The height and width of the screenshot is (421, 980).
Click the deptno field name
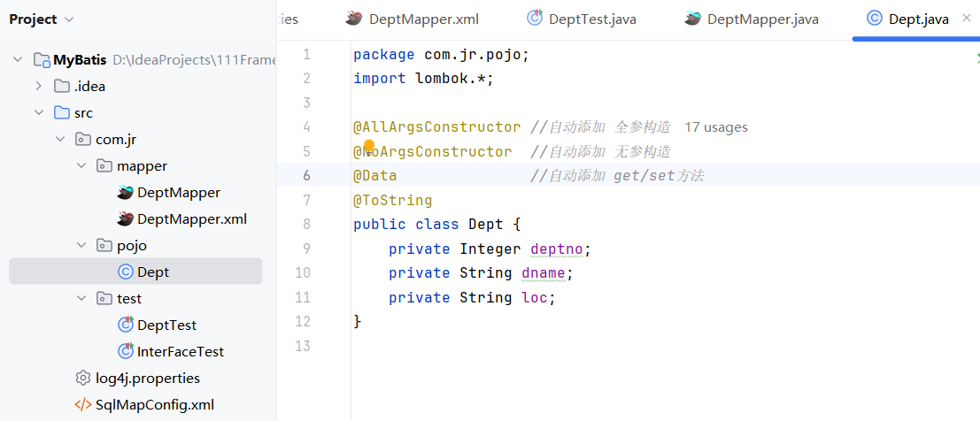pyautogui.click(x=556, y=249)
